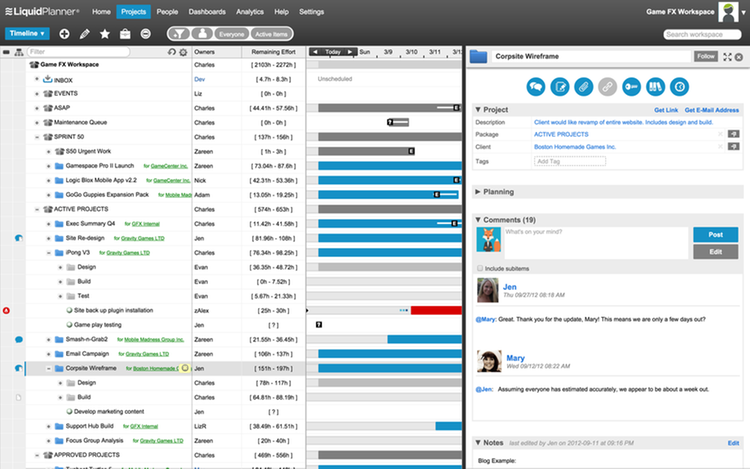The width and height of the screenshot is (750, 469).
Task: Click the Get Link link
Action: click(666, 110)
